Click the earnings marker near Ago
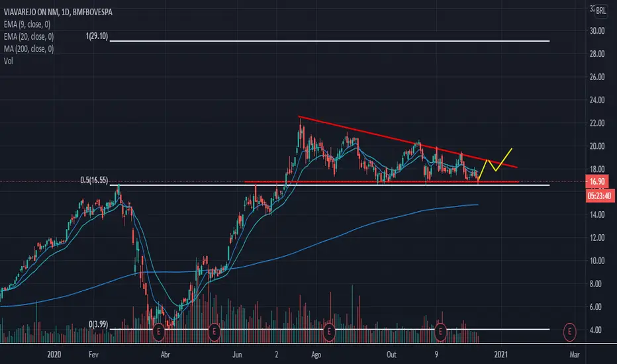Image resolution: width=617 pixels, height=364 pixels. coord(329,332)
